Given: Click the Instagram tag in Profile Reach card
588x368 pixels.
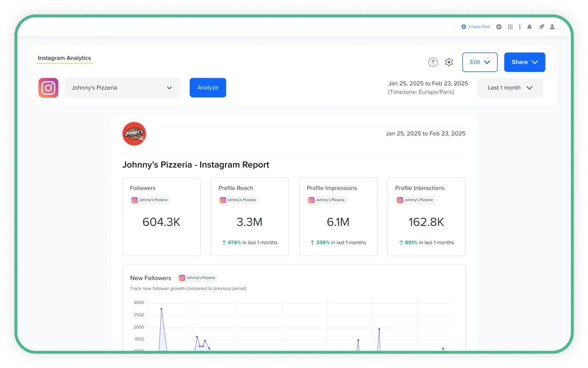Looking at the screenshot, I should pos(238,200).
